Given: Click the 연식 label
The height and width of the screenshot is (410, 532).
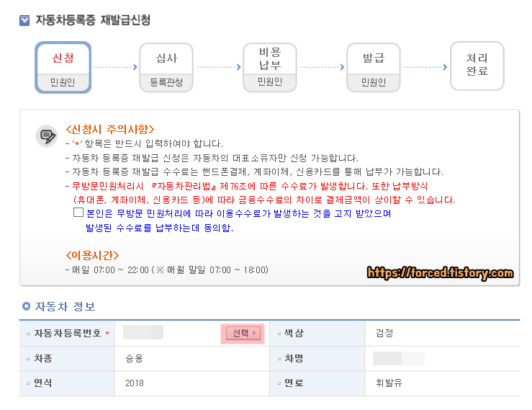Looking at the screenshot, I should pyautogui.click(x=42, y=383).
